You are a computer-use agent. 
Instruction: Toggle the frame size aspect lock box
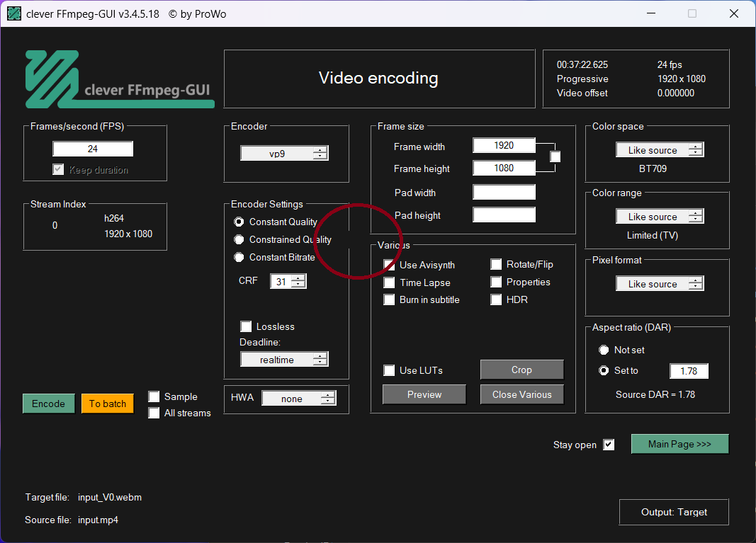pos(555,156)
